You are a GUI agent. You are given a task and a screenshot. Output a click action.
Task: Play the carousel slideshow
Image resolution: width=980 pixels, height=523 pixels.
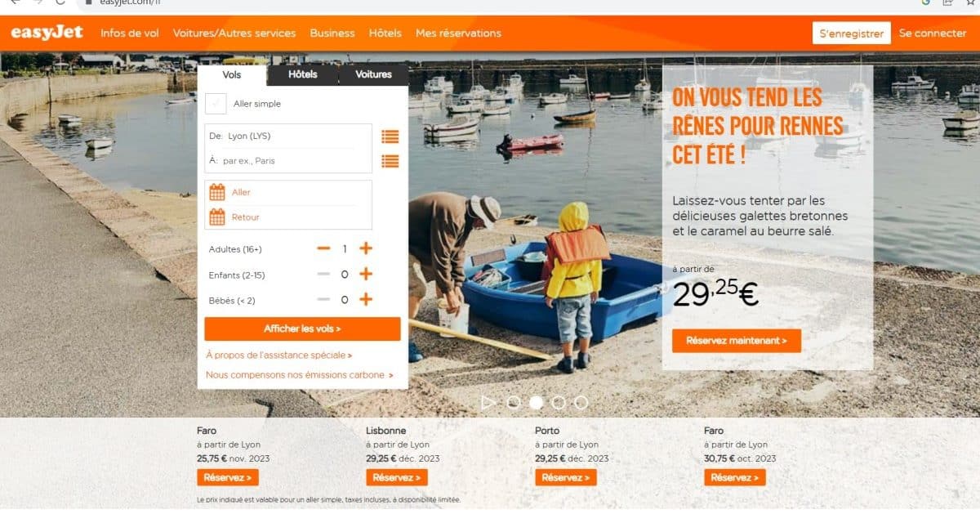point(488,402)
